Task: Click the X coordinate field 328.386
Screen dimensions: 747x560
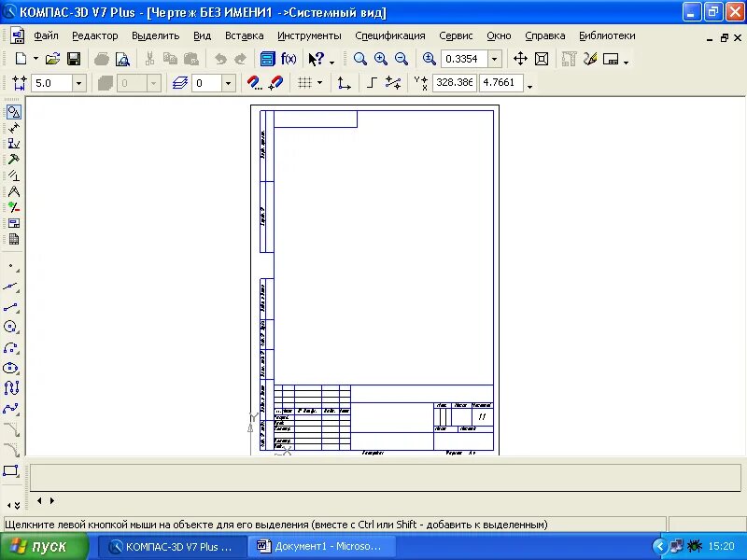Action: [455, 82]
